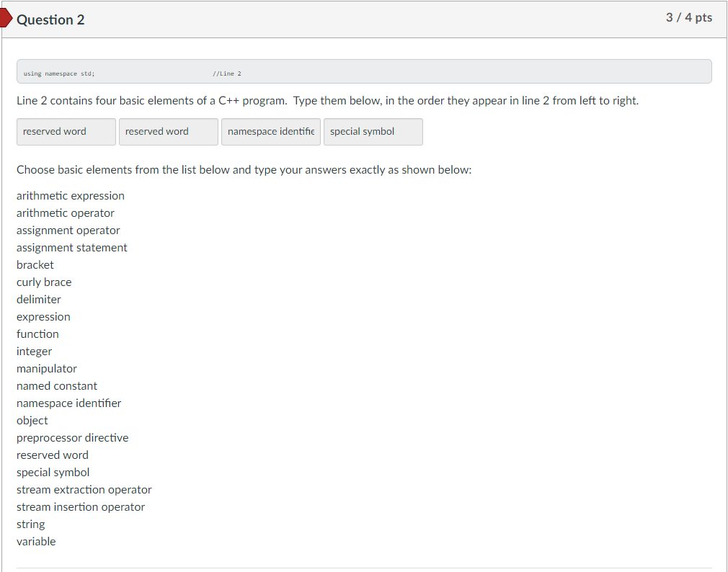The width and height of the screenshot is (728, 572).
Task: Click 'variable' in the list
Action: (x=36, y=541)
